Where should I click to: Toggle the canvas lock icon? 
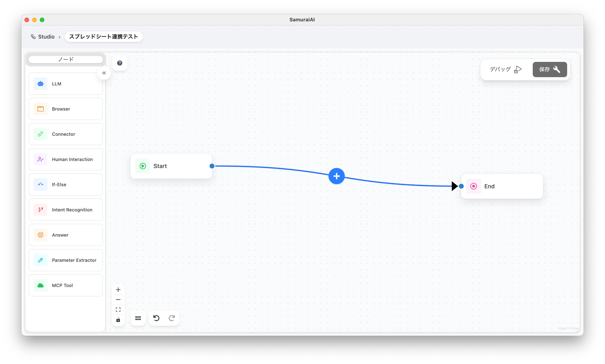point(118,320)
